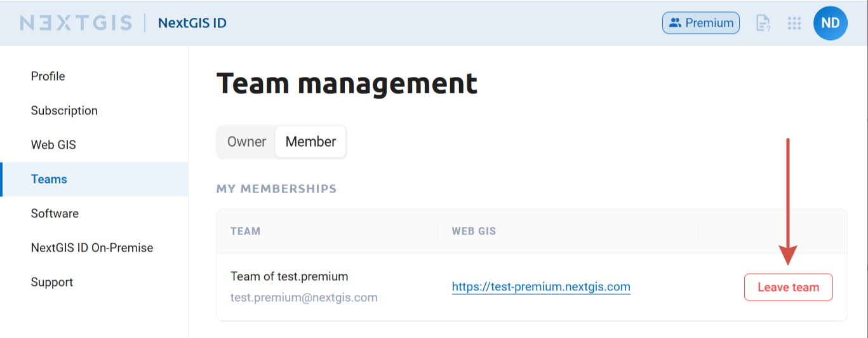Viewport: 868px width, 338px height.
Task: Open the documentation help icon
Action: coord(763,24)
